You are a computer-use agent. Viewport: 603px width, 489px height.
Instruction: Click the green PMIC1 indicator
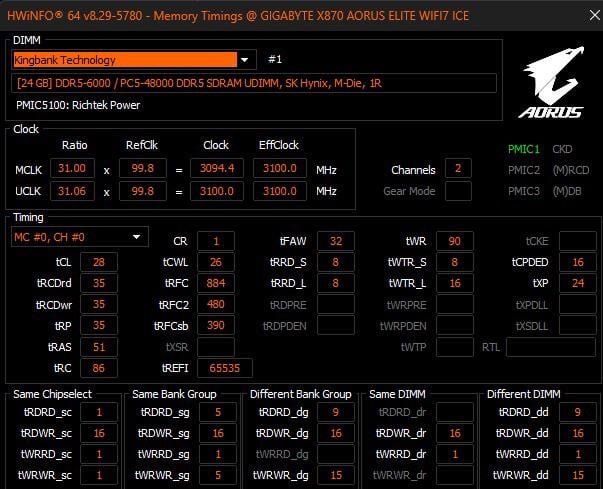(x=523, y=149)
